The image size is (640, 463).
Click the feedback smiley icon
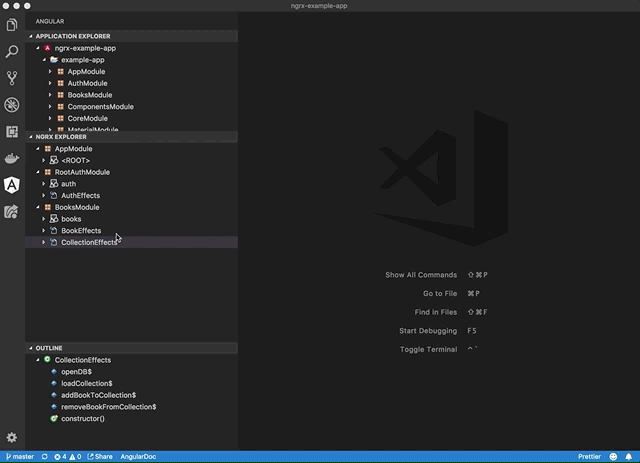[613, 456]
